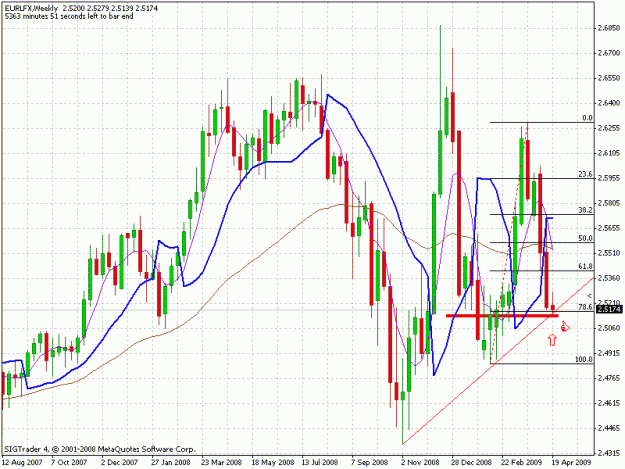Click the 2.6700 price axis label

pos(609,53)
